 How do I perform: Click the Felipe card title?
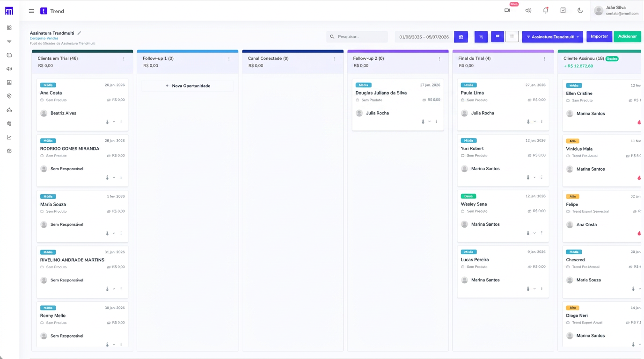click(572, 204)
